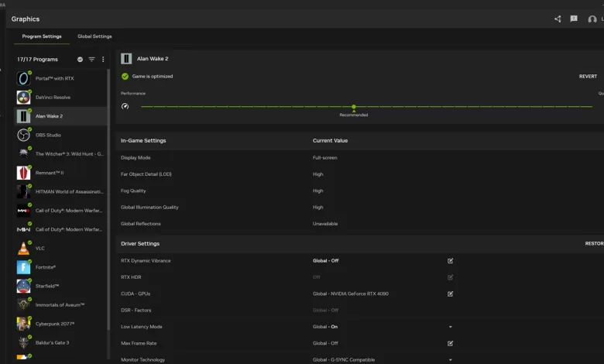Image resolution: width=604 pixels, height=364 pixels.
Task: Select "Baldur's Gate 3" entry text
Action: tap(52, 343)
